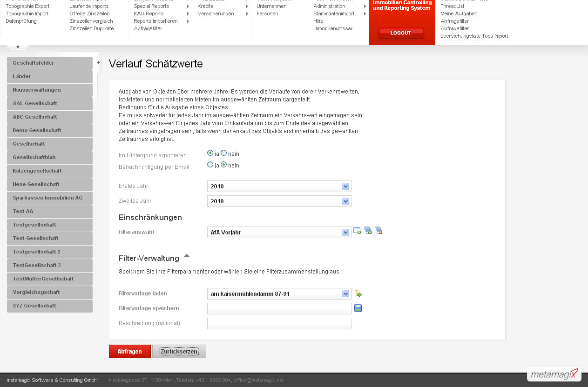Open the Immobilienglossar menu item
Viewport: 588px width, 387px height.
[333, 28]
